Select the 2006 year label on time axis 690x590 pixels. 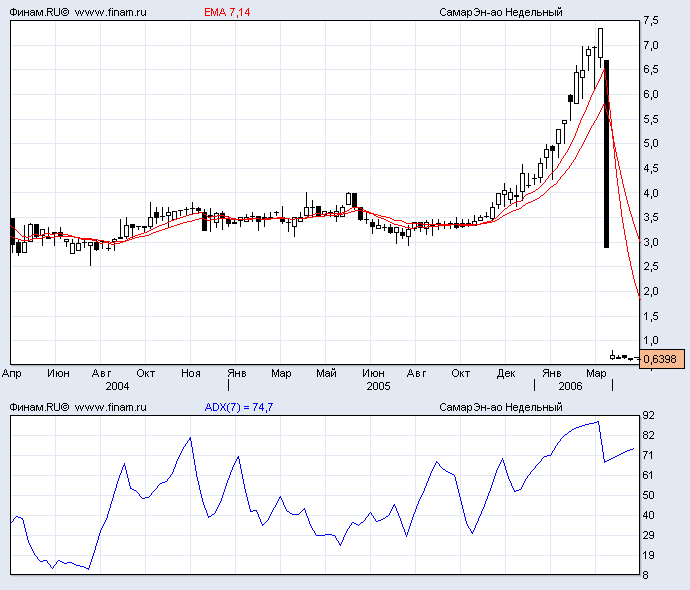click(x=570, y=385)
